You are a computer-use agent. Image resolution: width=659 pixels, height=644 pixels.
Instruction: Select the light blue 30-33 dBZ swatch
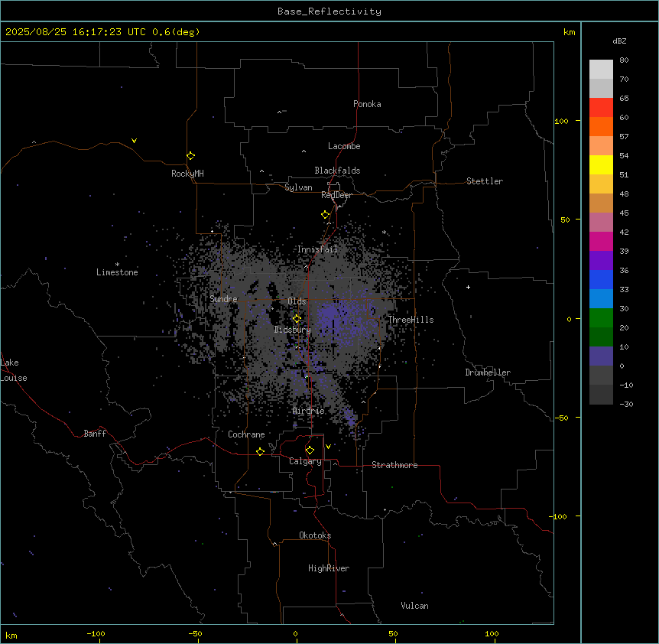tap(601, 298)
